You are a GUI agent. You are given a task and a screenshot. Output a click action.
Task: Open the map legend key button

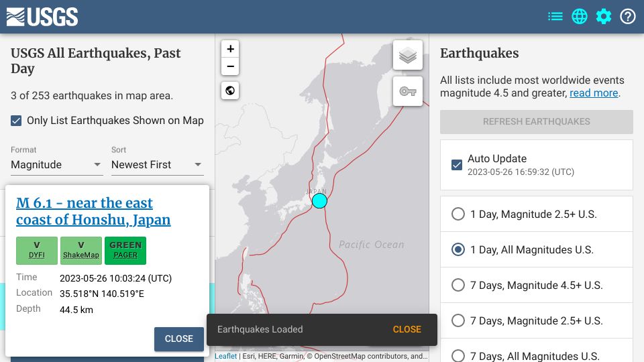click(x=408, y=91)
